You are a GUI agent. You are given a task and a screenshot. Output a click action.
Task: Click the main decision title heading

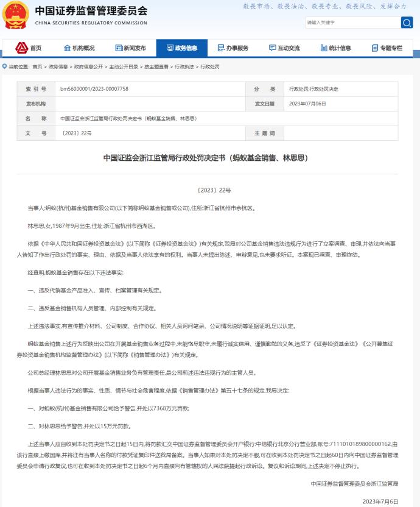pos(206,158)
